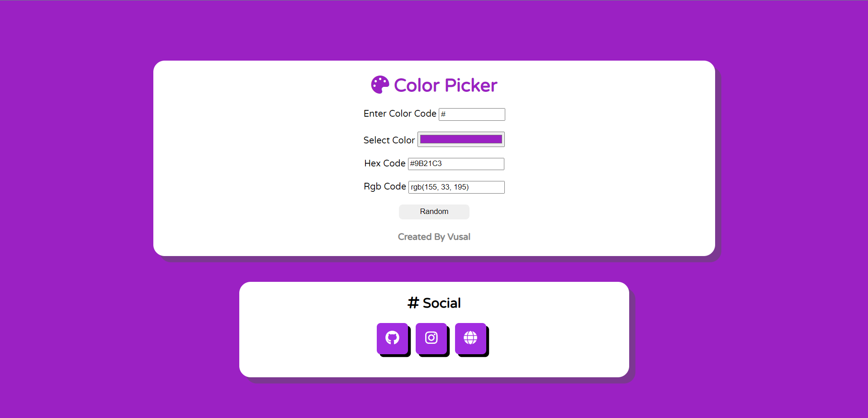Screen dimensions: 868x418
Task: Click the web browser globe symbol
Action: click(x=470, y=338)
